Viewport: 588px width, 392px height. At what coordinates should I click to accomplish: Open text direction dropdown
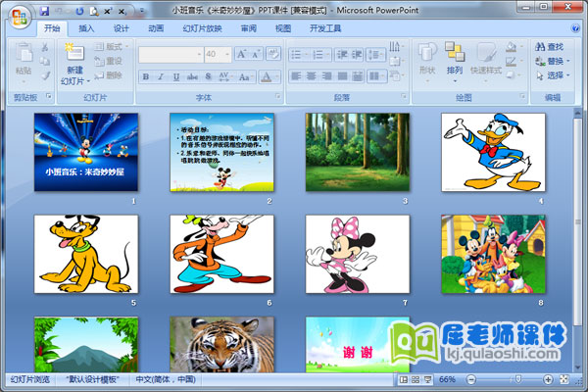pyautogui.click(x=396, y=47)
